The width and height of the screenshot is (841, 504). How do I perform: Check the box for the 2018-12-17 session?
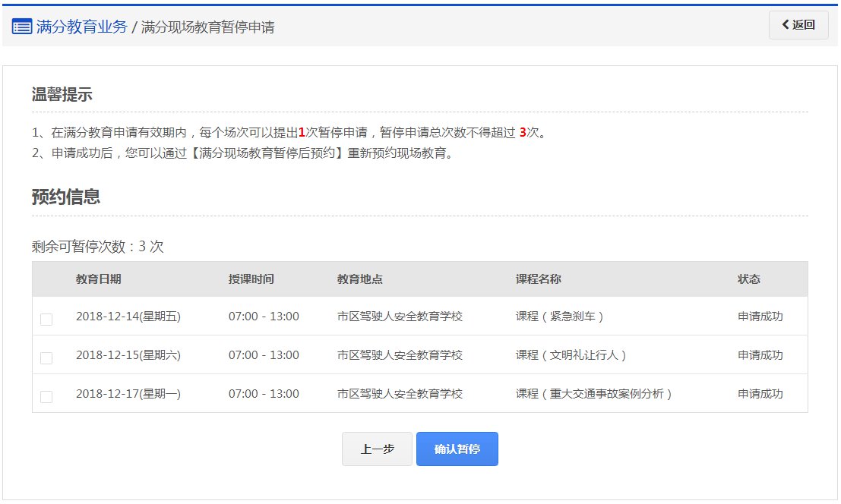pyautogui.click(x=46, y=397)
